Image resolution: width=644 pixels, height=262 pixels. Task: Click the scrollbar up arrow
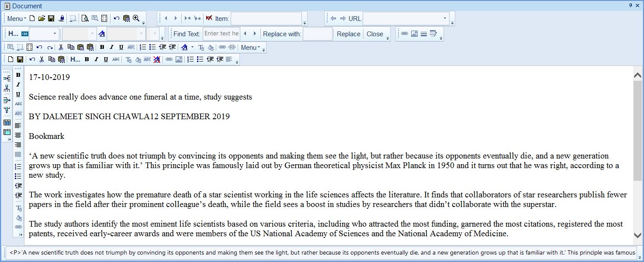tap(637, 75)
